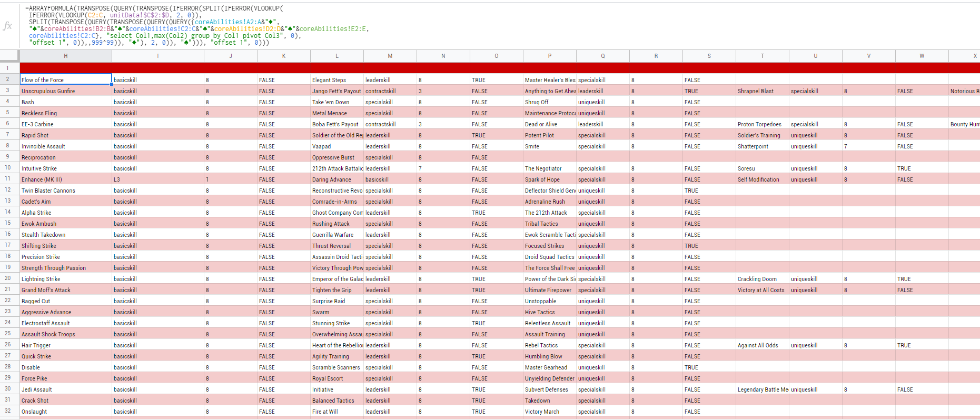Click the fx formula icon
Image resolution: width=980 pixels, height=420 pixels.
click(x=7, y=26)
